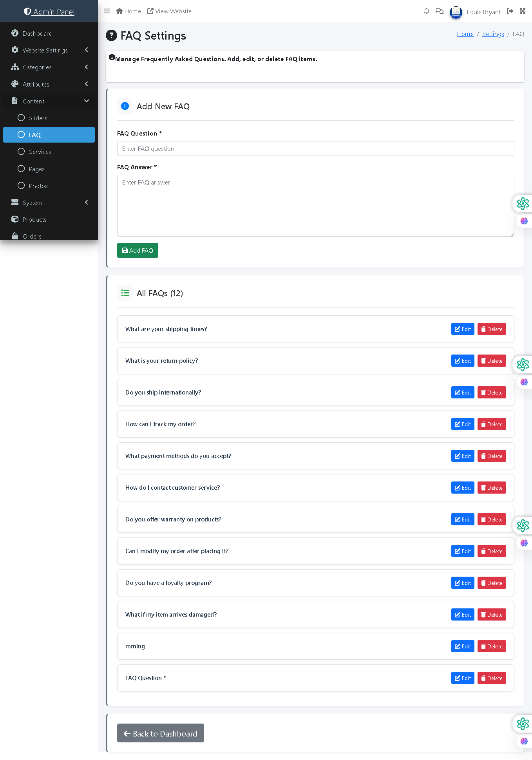Image resolution: width=532 pixels, height=760 pixels.
Task: Expand System submenu chevron
Action: click(x=86, y=202)
